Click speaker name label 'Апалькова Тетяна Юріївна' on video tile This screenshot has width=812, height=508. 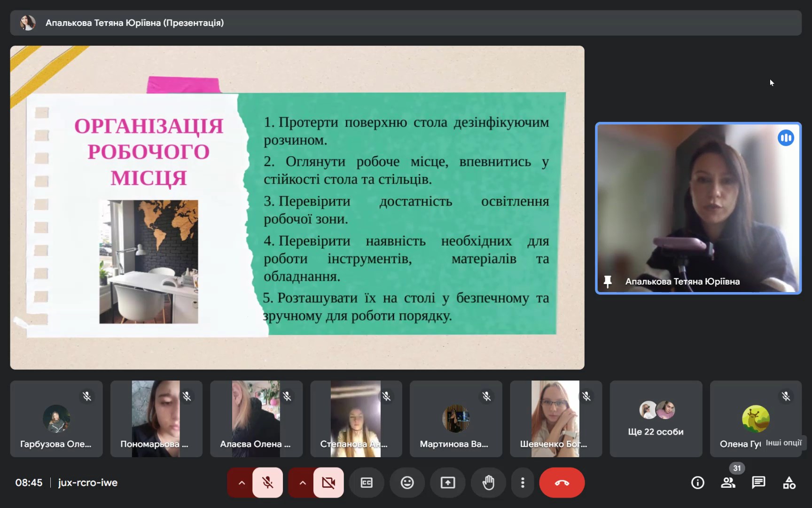point(682,281)
